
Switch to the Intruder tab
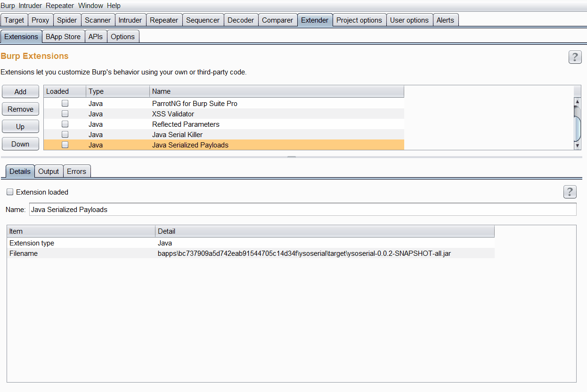coord(130,20)
